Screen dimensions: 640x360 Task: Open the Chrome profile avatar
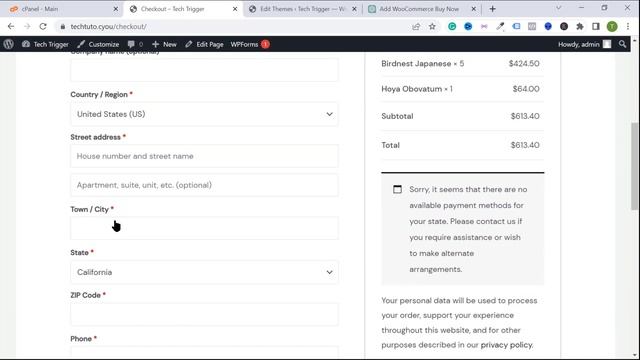pyautogui.click(x=612, y=27)
